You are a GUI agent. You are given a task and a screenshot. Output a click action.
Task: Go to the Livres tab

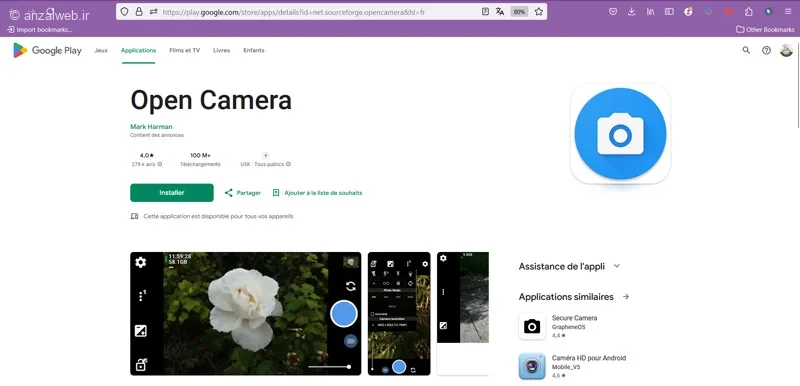(221, 50)
